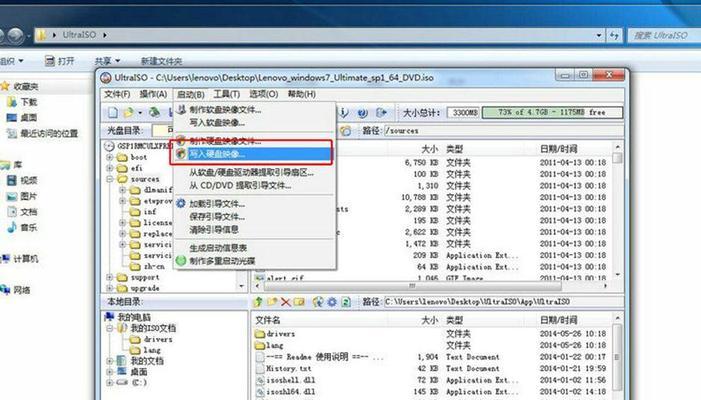Expand the dlmanif subfolder node
This screenshot has width=701, height=400.
122,190
